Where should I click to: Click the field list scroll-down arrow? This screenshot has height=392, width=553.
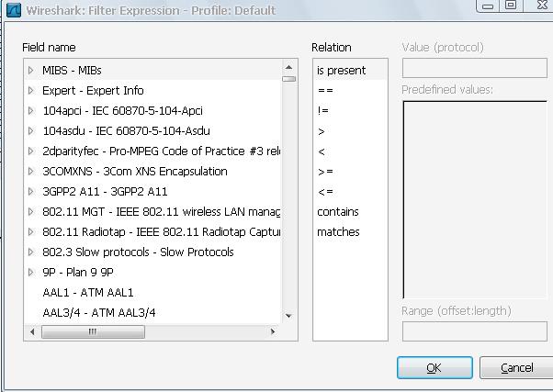288,316
